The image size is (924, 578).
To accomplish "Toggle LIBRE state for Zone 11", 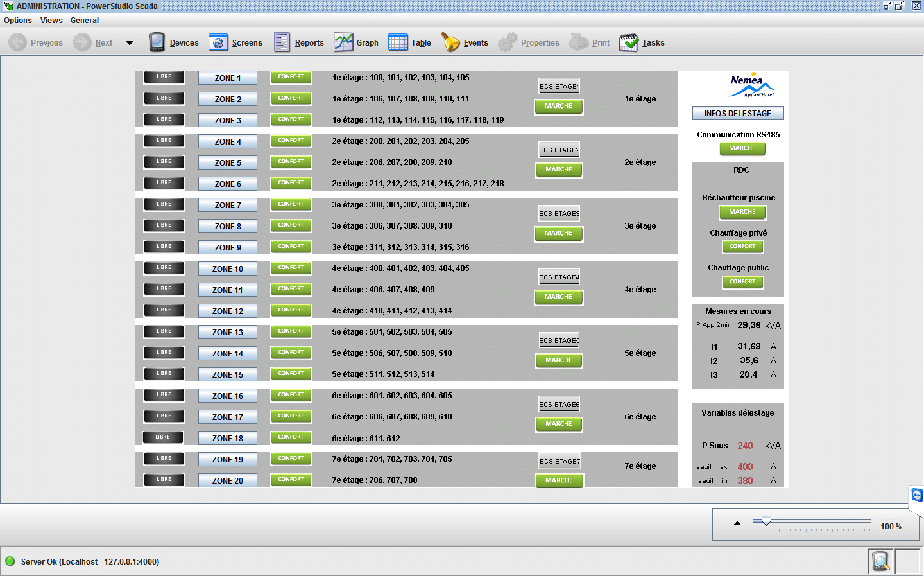I will pyautogui.click(x=164, y=289).
